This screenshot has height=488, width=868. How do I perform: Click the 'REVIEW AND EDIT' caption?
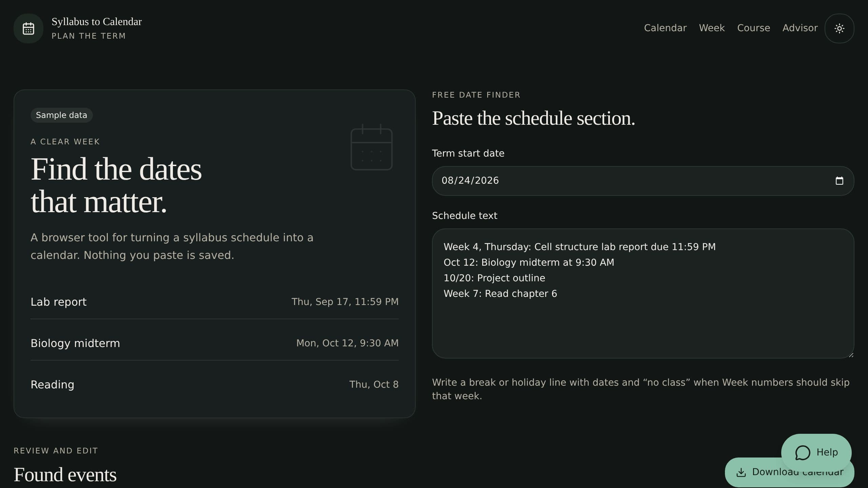point(56,451)
